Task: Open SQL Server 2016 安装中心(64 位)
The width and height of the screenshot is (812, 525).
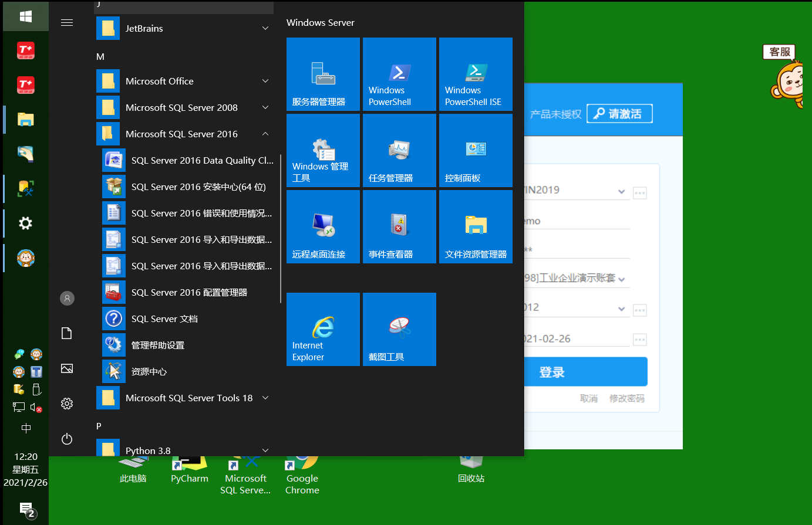Action: pyautogui.click(x=187, y=187)
